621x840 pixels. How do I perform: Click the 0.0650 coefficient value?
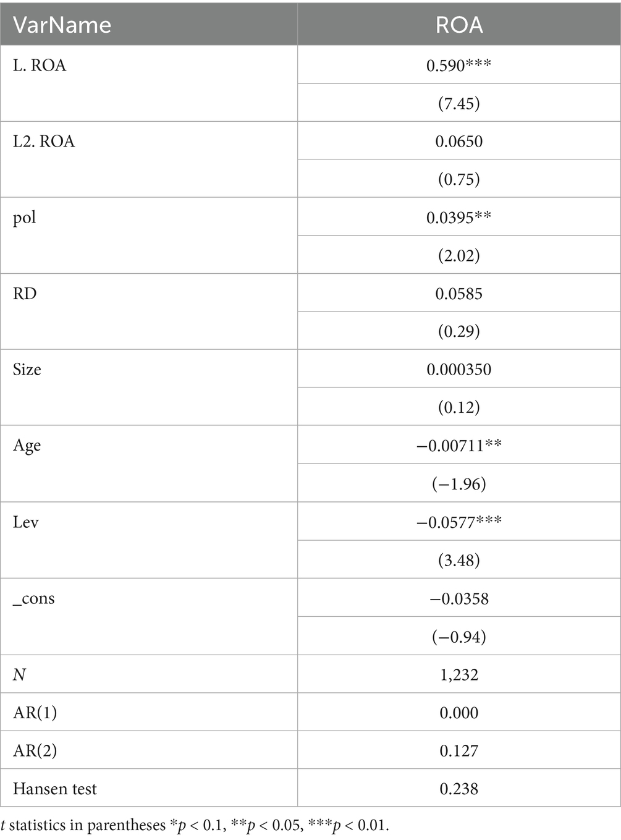coord(458,142)
